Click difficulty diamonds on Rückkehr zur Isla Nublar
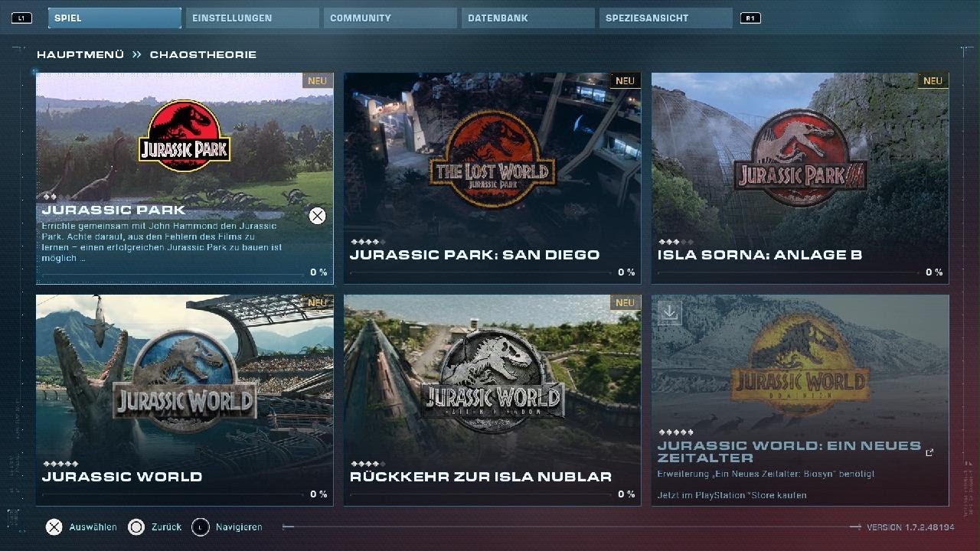Viewport: 980px width, 551px height. coord(367,464)
